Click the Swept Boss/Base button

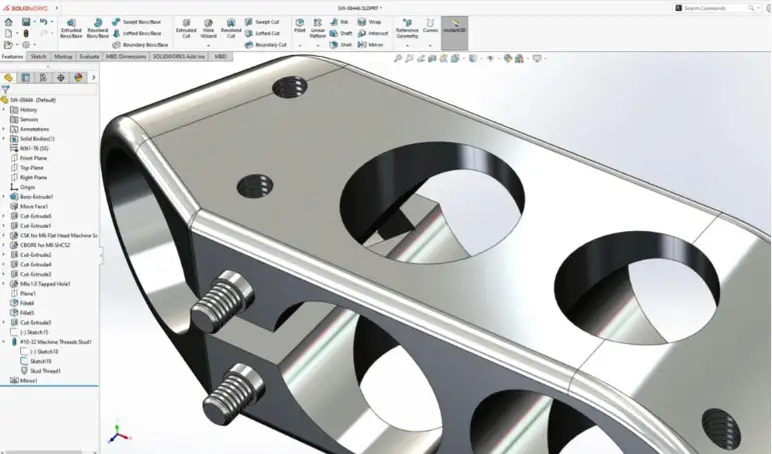(136, 22)
